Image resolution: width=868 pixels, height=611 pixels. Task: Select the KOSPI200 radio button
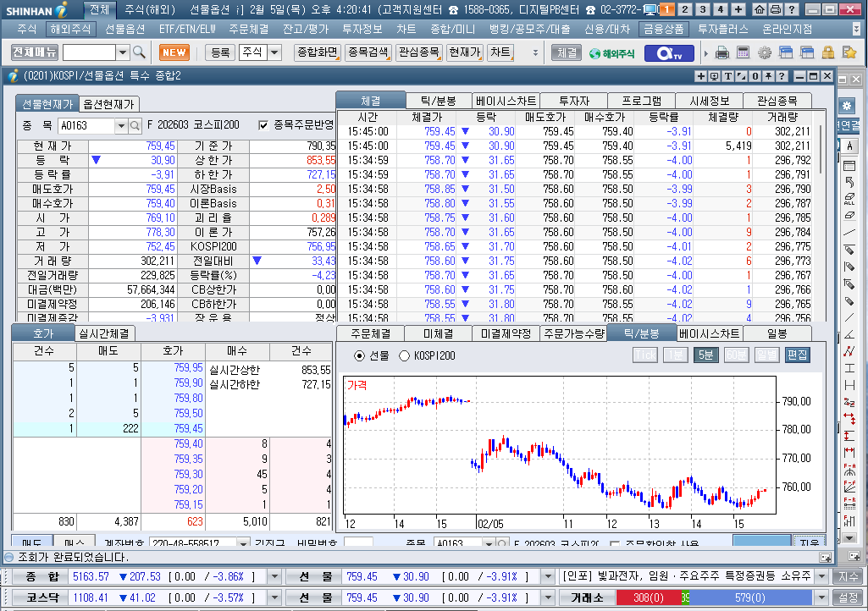[404, 356]
